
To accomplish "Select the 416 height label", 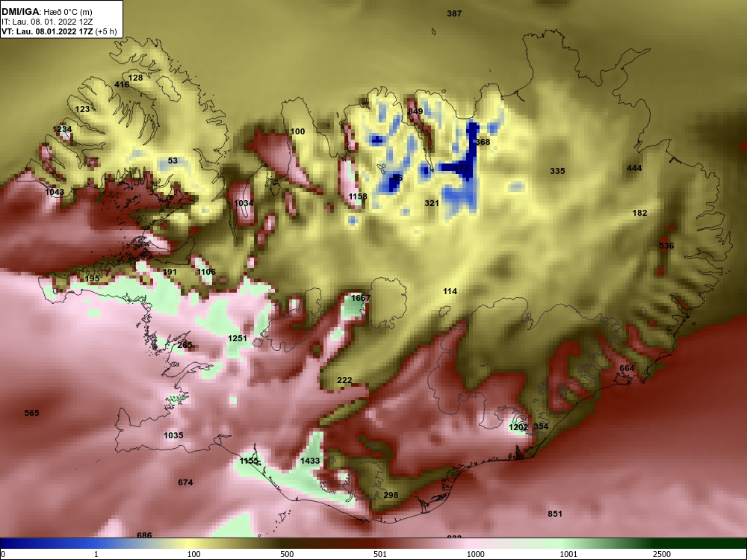I will [122, 85].
